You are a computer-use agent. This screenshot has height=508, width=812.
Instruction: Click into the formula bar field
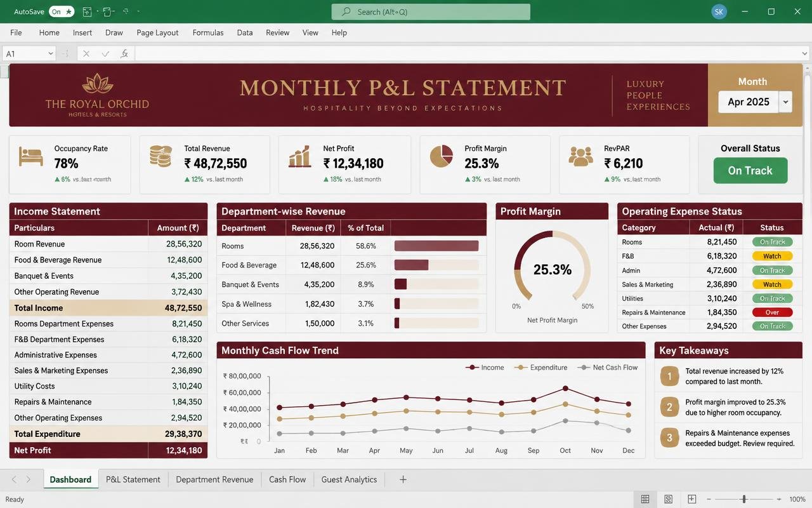[x=471, y=54]
